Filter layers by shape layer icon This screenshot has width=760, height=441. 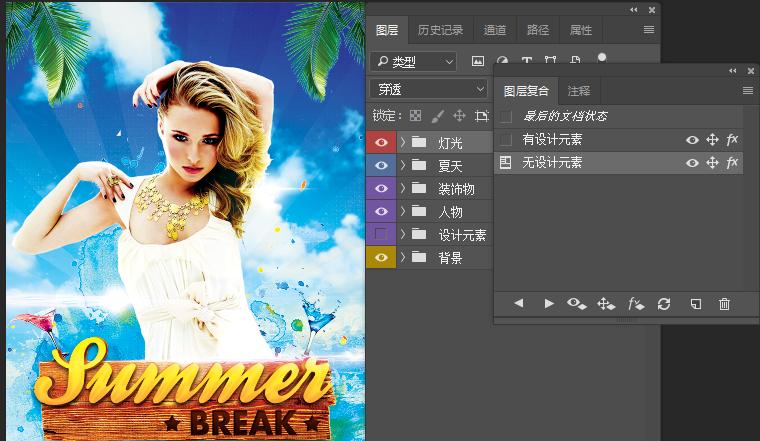[550, 60]
